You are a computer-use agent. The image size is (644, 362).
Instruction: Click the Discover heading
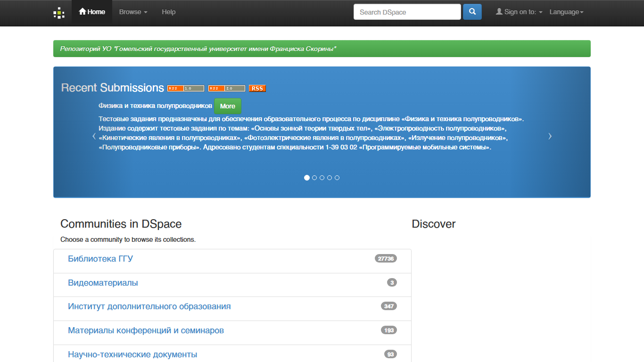(434, 224)
